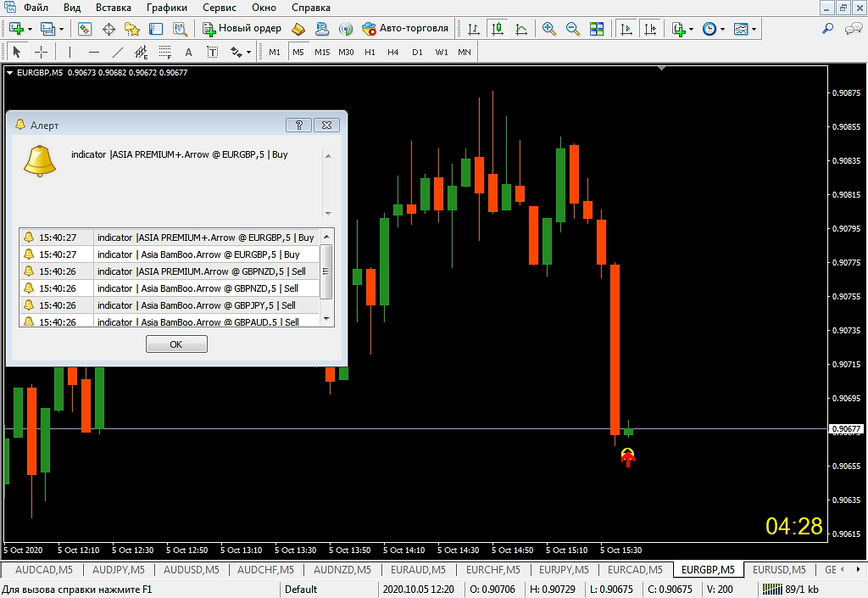Open the search magnifier in the toolbar
The height and width of the screenshot is (598, 868).
click(827, 29)
